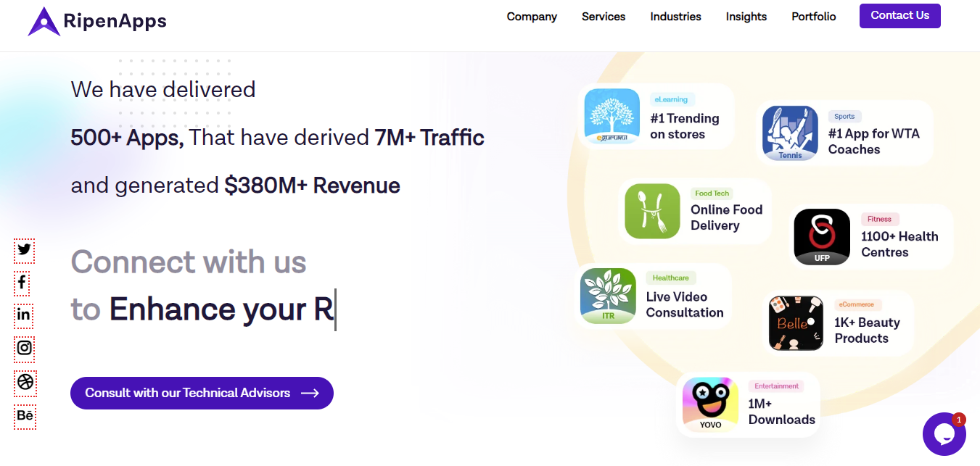
Task: Click the '7M+ Traffic' text
Action: pos(429,137)
